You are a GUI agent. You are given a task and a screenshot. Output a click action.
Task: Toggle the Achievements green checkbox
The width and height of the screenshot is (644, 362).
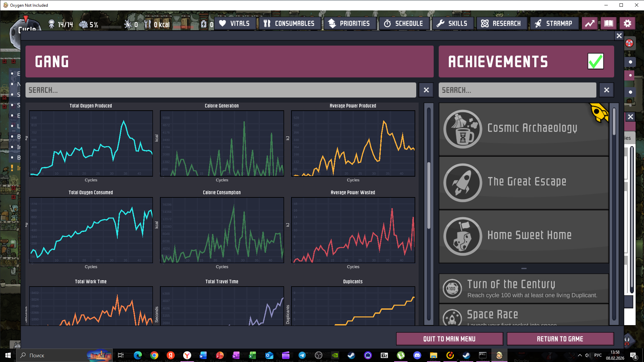[595, 61]
